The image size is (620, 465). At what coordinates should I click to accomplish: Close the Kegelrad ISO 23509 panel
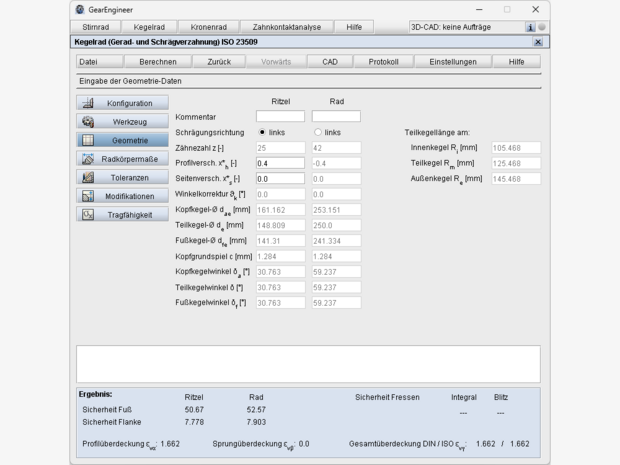coord(538,42)
